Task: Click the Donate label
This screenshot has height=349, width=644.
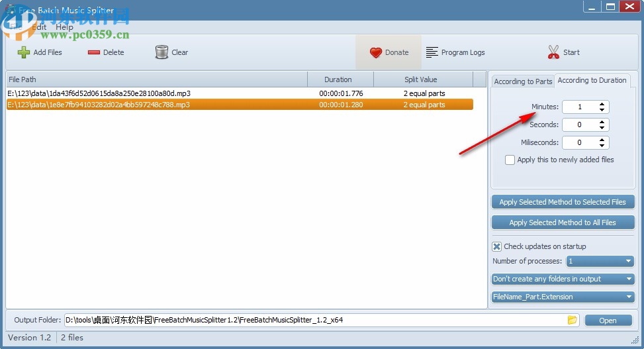Action: tap(396, 52)
